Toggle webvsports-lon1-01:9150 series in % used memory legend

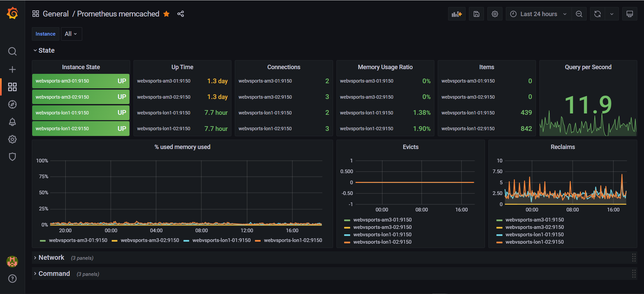point(221,240)
